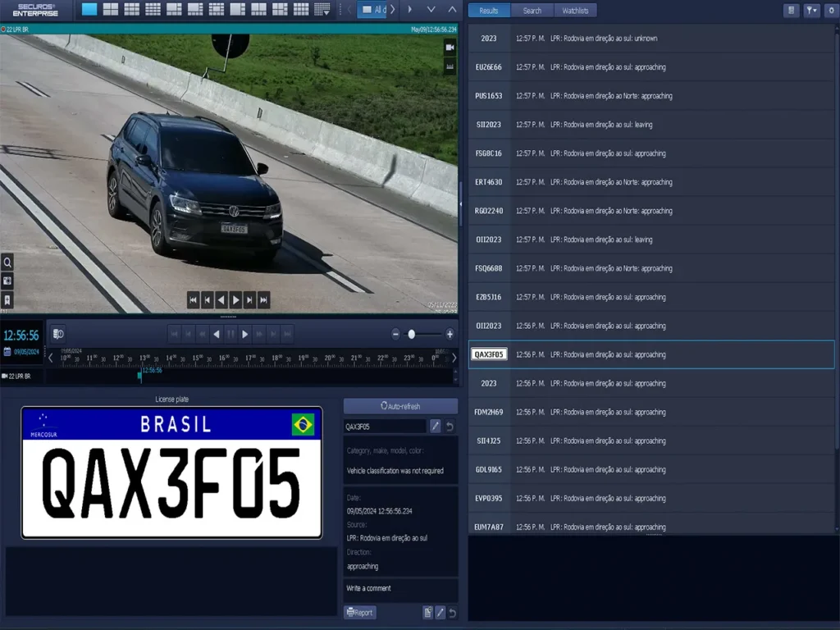Click the 12:56:56 position marker on the timeline
Image resolution: width=840 pixels, height=630 pixels.
point(140,376)
